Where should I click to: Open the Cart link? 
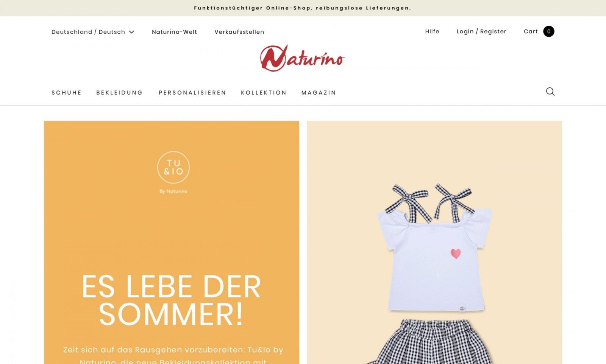click(x=531, y=31)
